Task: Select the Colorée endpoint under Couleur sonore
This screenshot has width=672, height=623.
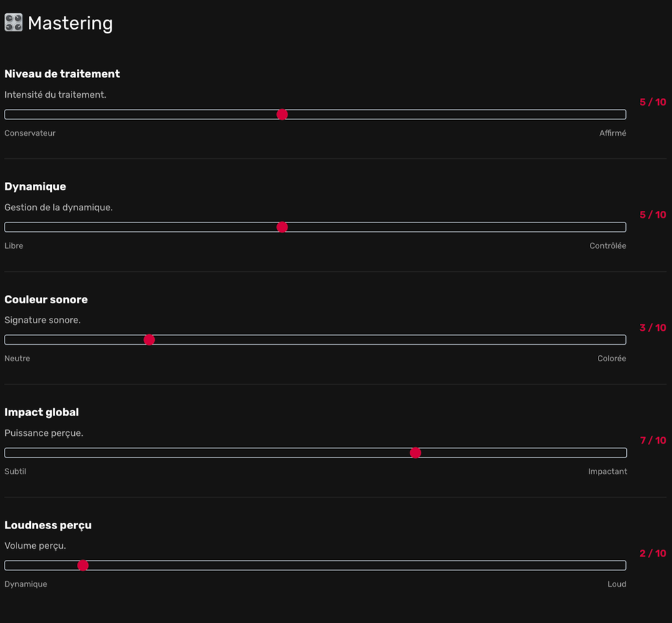Action: [x=612, y=358]
